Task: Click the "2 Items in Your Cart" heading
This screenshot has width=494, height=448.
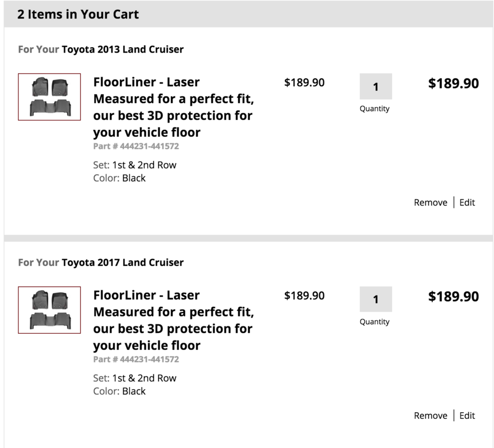Action: coord(78,15)
